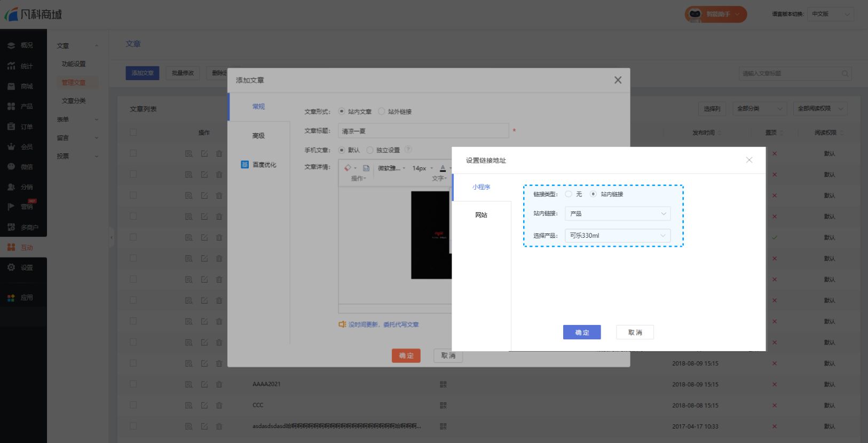Image resolution: width=868 pixels, height=443 pixels.
Task: Click the black image in the article editor
Action: coord(431,235)
